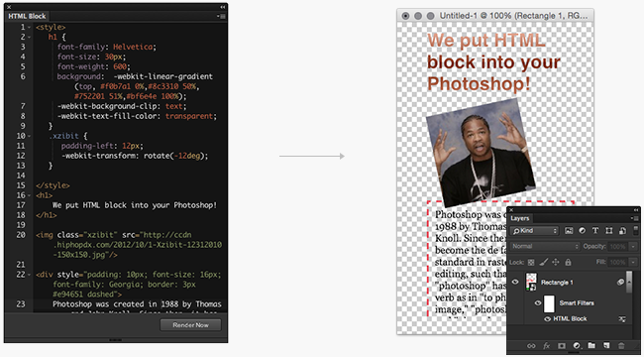644x357 pixels.
Task: Collapse the HTML Block panel to icons
Action: pyautogui.click(x=223, y=7)
